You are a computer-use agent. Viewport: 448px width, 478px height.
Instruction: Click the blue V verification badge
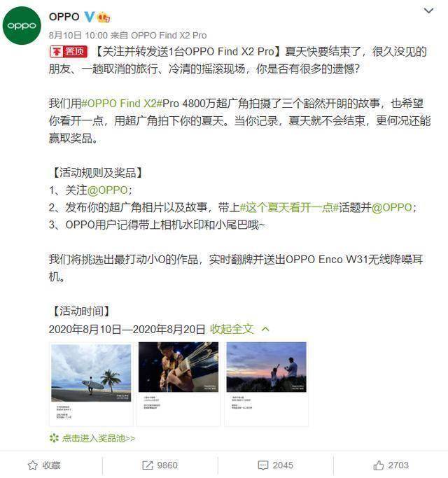tap(89, 17)
